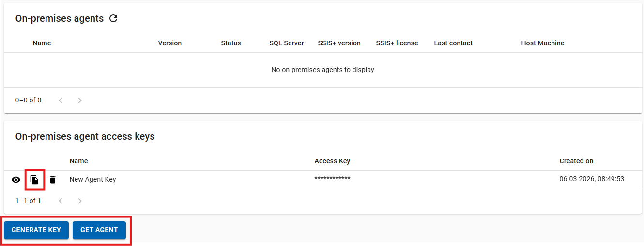Click the Host Machine column header
The height and width of the screenshot is (246, 644).
[x=543, y=43]
